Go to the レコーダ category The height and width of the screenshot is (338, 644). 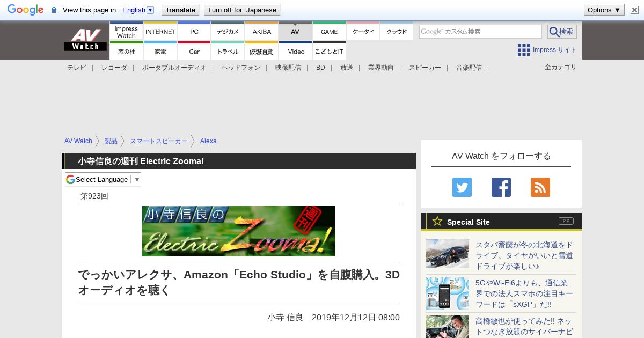tap(114, 68)
